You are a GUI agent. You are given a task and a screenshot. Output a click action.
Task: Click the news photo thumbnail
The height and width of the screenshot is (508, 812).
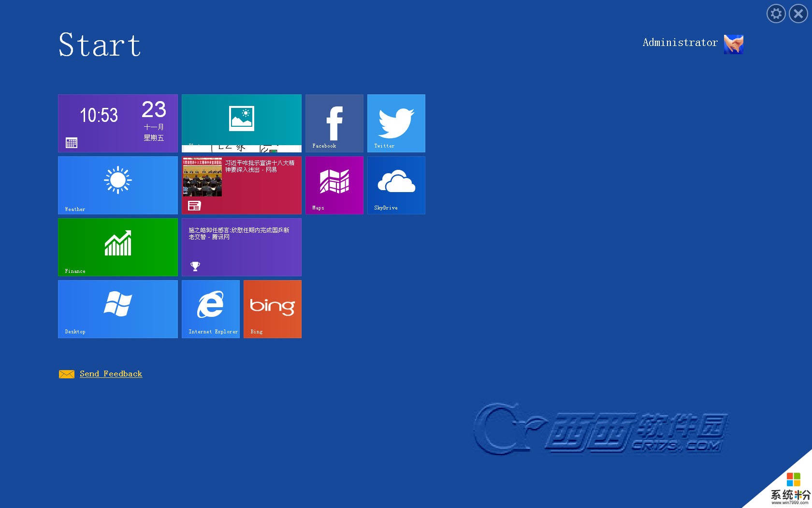pyautogui.click(x=202, y=177)
